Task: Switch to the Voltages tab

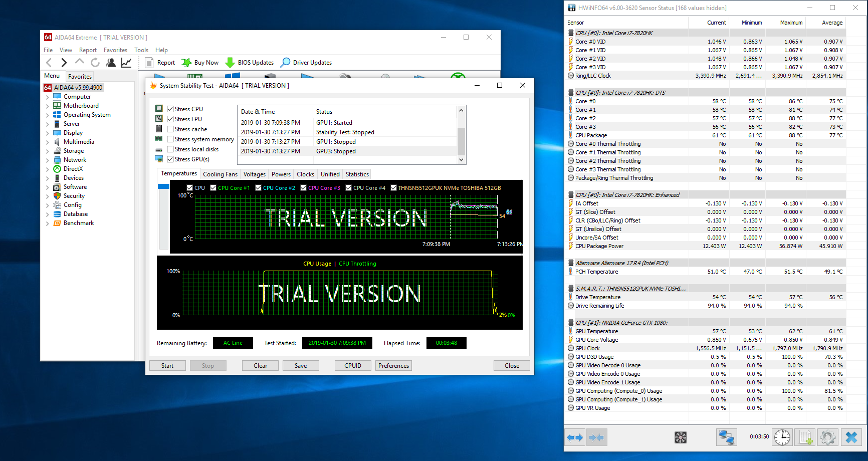Action: point(255,174)
